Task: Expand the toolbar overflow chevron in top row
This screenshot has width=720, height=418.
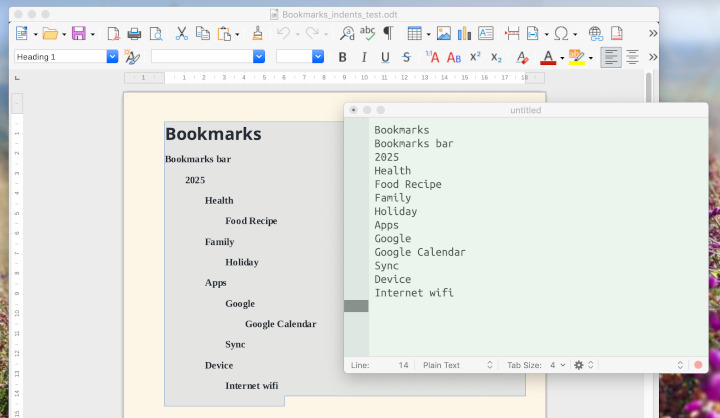Action: coord(653,34)
